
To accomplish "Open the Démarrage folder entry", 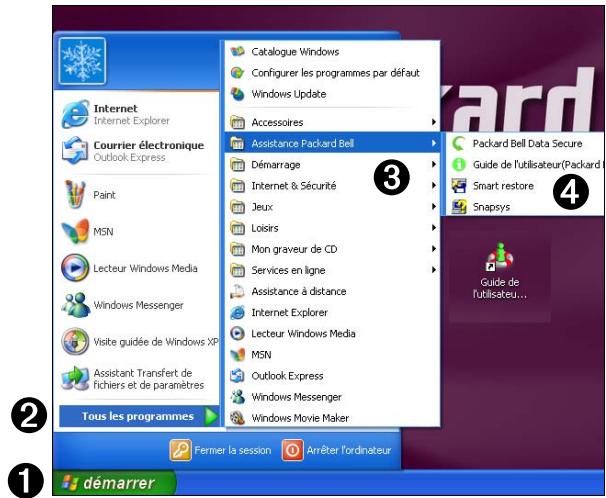I will click(332, 165).
